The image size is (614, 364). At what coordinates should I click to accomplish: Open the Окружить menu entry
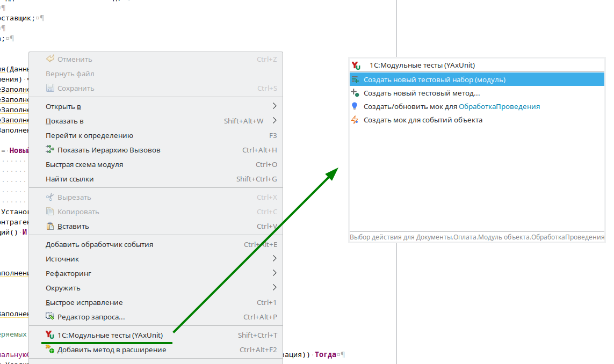click(x=156, y=288)
